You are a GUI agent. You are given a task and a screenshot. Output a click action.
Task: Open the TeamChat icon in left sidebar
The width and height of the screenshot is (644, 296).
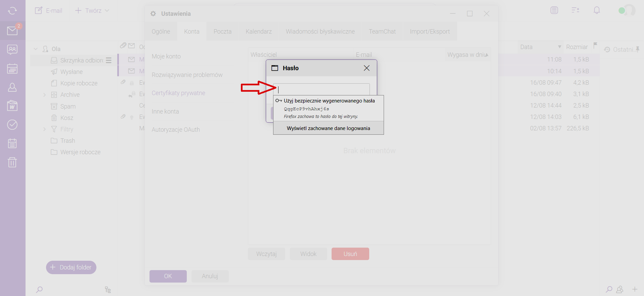click(12, 50)
